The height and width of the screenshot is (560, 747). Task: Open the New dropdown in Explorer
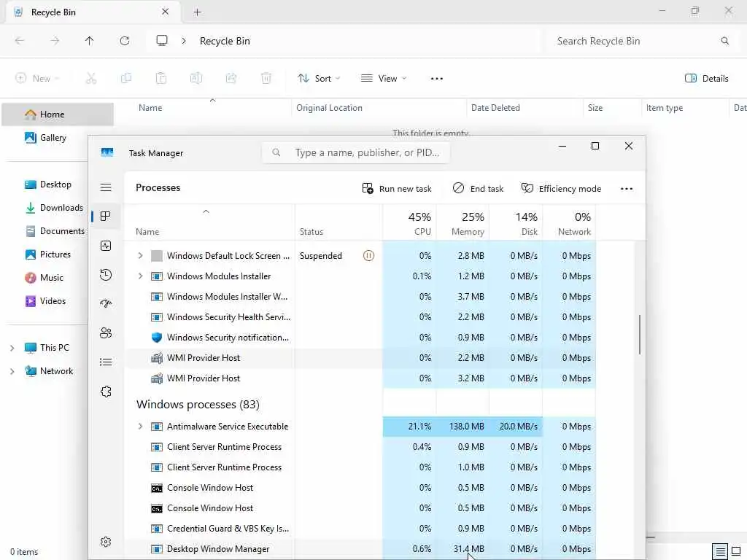tap(36, 79)
